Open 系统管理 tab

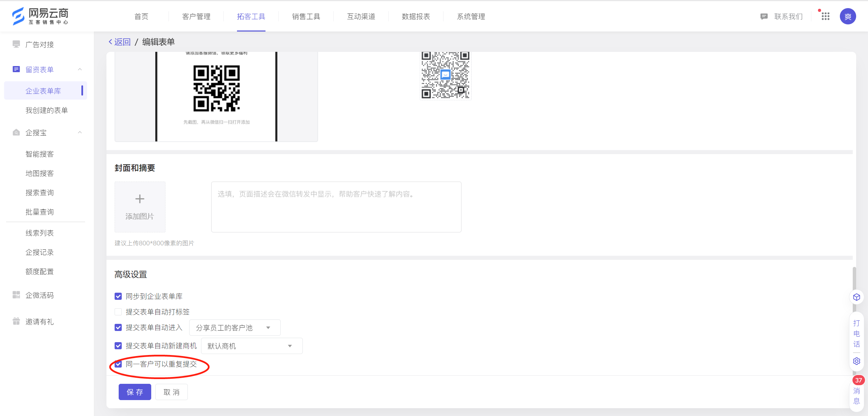coord(471,17)
